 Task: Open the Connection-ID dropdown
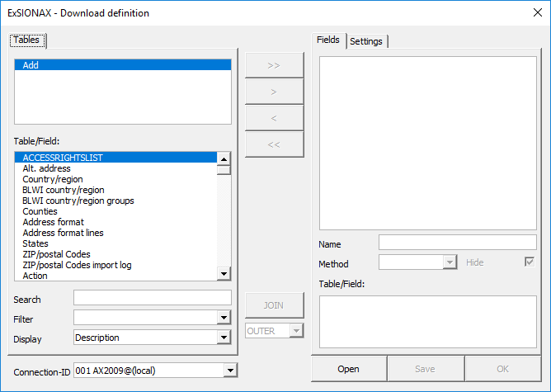pos(230,371)
